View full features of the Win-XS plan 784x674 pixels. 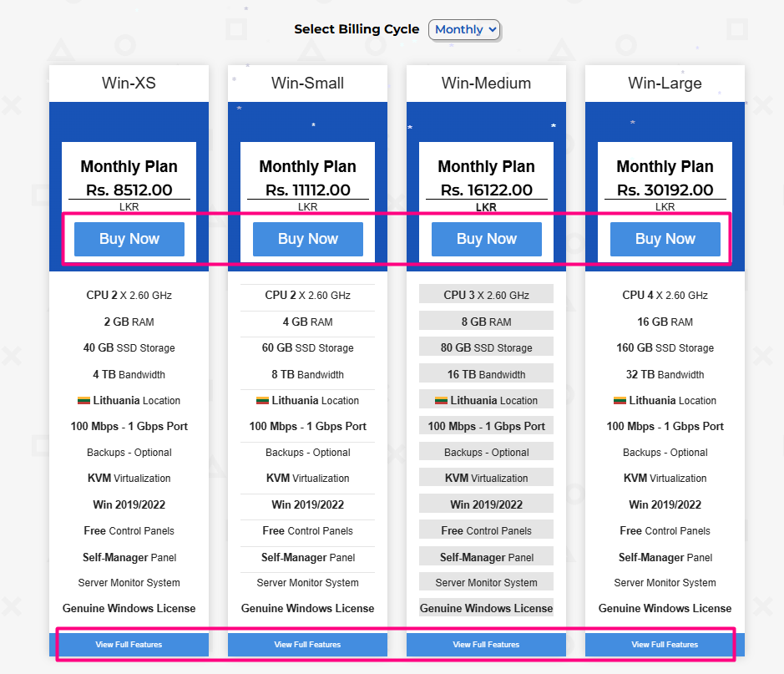tap(129, 645)
